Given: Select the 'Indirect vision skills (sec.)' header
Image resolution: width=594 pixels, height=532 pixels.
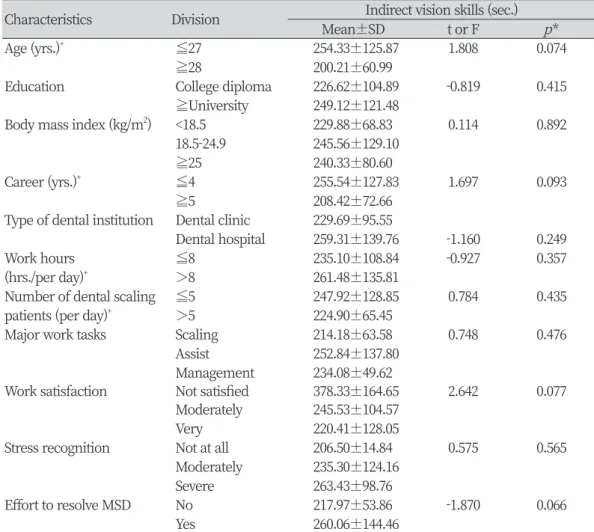Looking at the screenshot, I should [441, 10].
